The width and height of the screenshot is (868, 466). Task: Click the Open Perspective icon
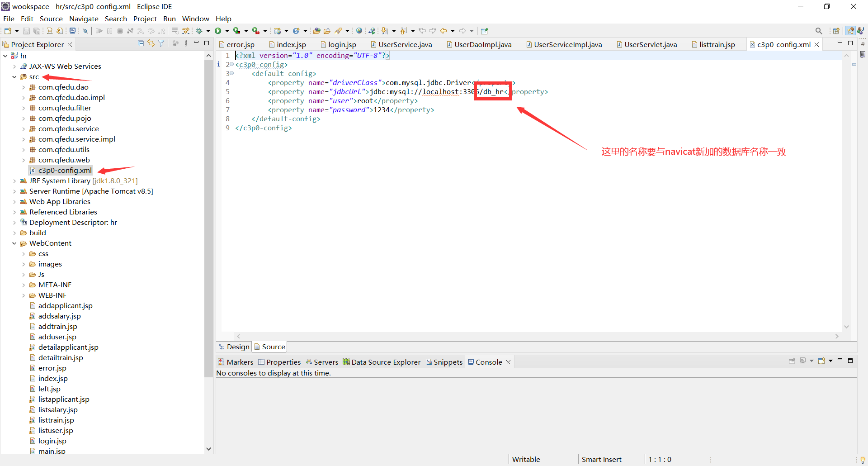point(836,31)
